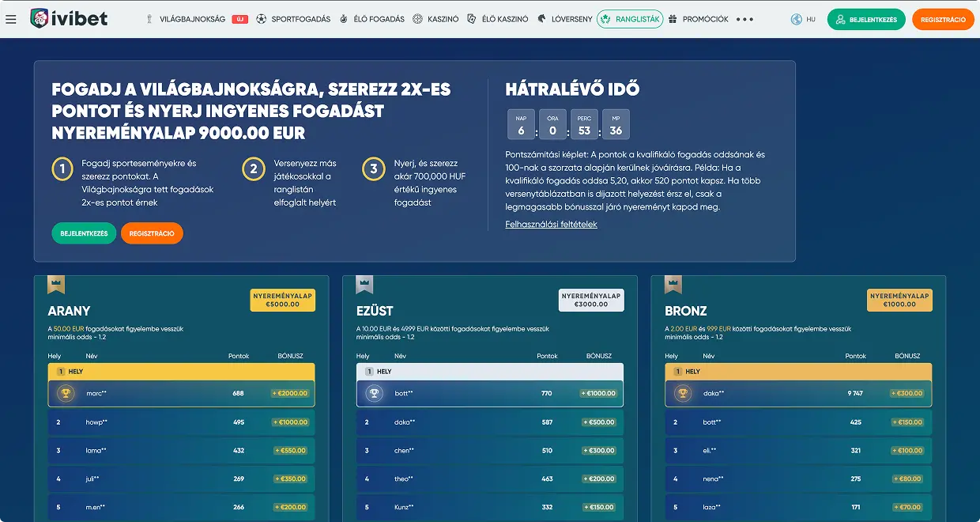Screen dimensions: 980x522
Task: Click the Ivibet logo
Action: (68, 18)
